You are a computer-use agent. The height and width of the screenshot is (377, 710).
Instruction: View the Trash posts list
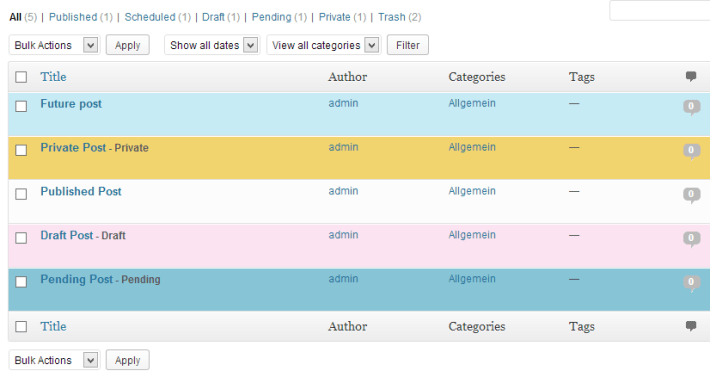[392, 17]
